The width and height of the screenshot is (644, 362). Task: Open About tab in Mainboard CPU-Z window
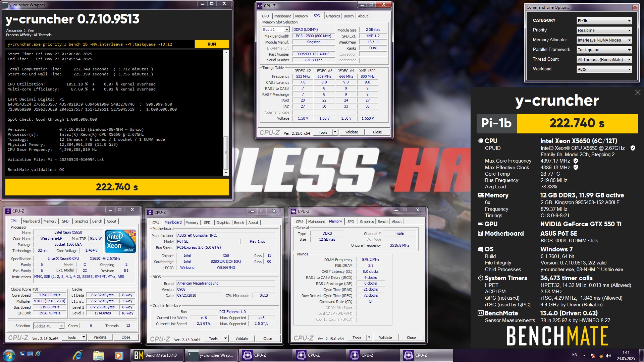pyautogui.click(x=253, y=223)
